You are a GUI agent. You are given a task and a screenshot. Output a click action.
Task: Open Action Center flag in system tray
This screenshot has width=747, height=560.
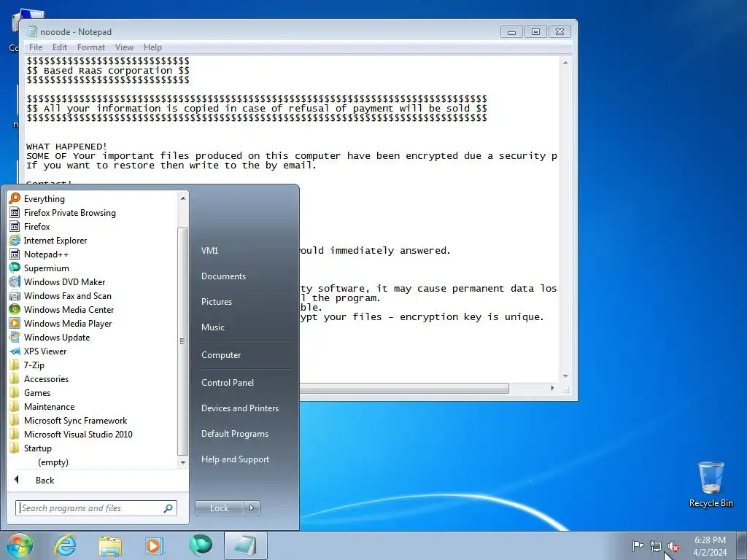638,545
